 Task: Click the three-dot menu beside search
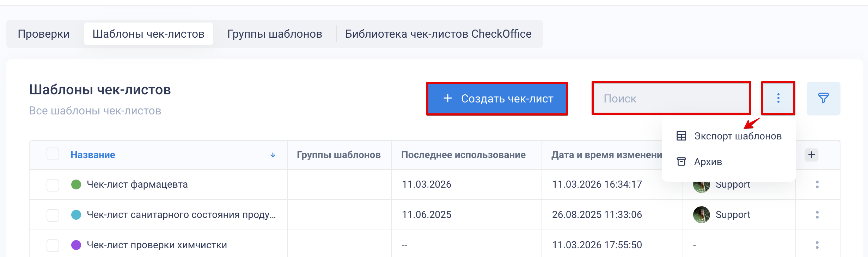click(x=778, y=98)
